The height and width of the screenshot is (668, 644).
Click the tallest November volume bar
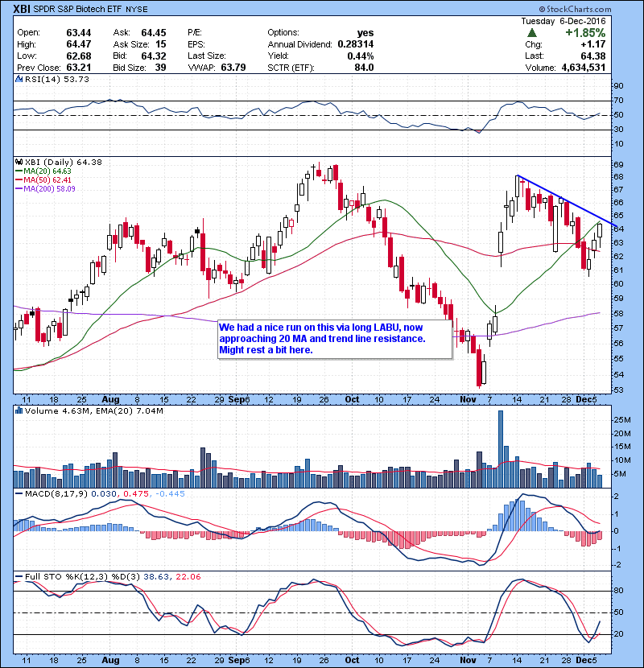(x=501, y=449)
